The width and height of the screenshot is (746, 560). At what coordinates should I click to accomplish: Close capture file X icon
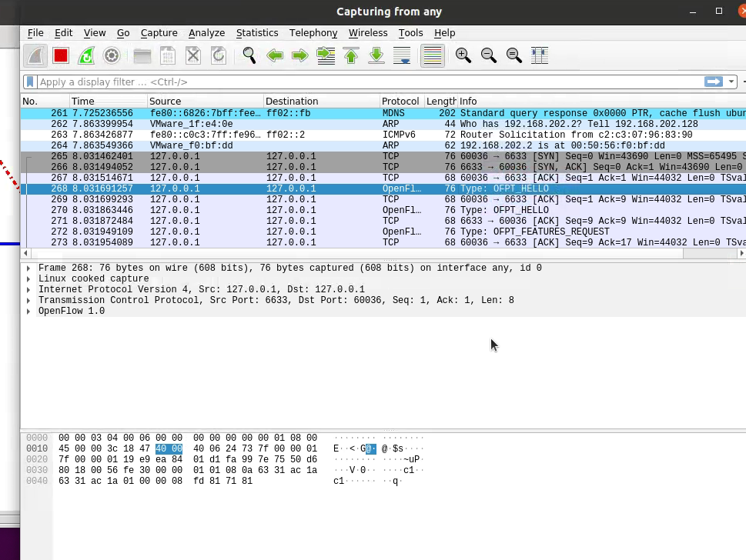[x=193, y=55]
